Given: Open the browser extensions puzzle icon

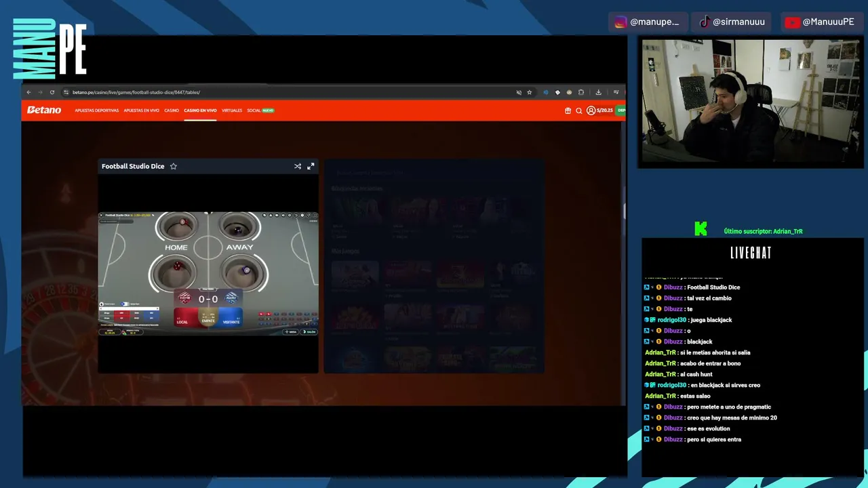Looking at the screenshot, I should [x=581, y=92].
